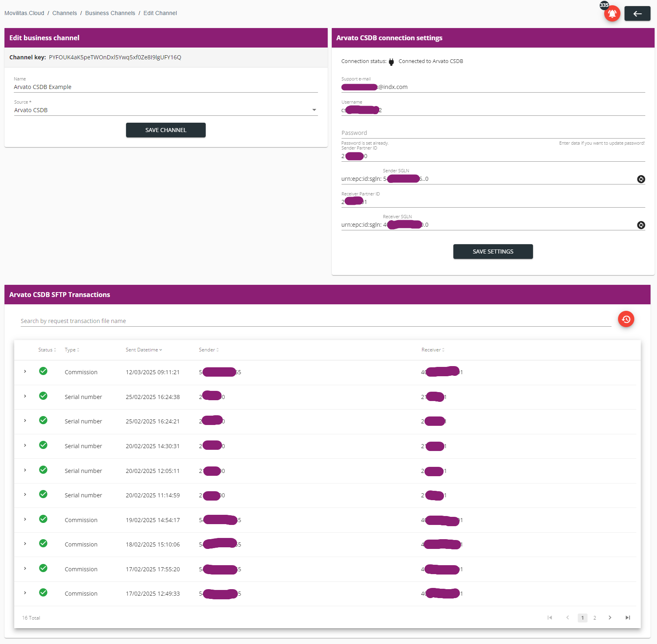The height and width of the screenshot is (644, 657).
Task: Expand the 17/02/2025 12:49:33 Commission row
Action: [25, 593]
